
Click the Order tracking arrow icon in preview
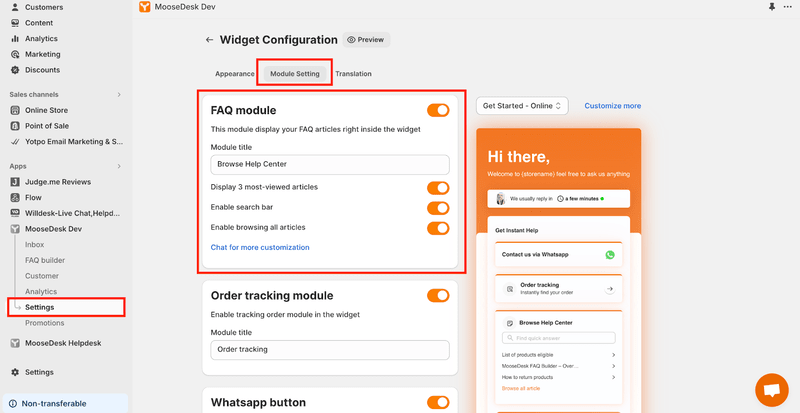tap(609, 289)
